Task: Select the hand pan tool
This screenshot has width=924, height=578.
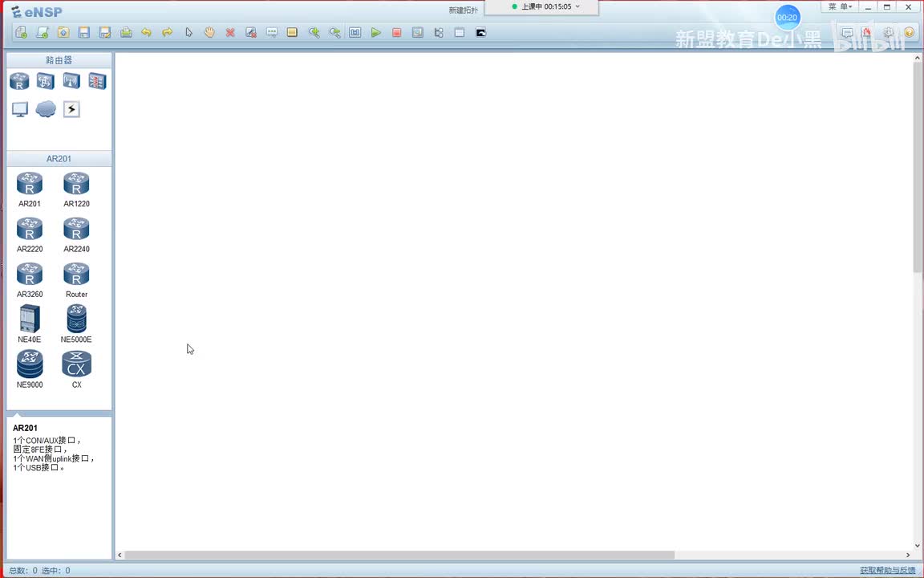Action: coord(209,32)
